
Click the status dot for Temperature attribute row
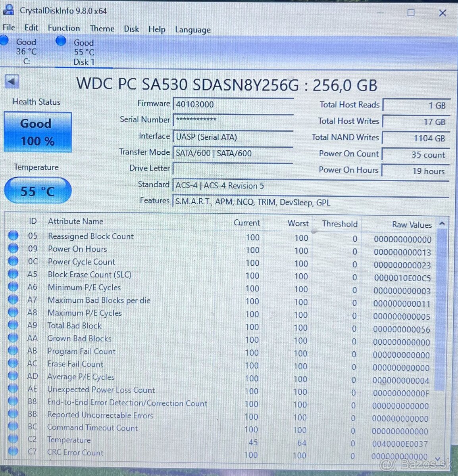(13, 439)
